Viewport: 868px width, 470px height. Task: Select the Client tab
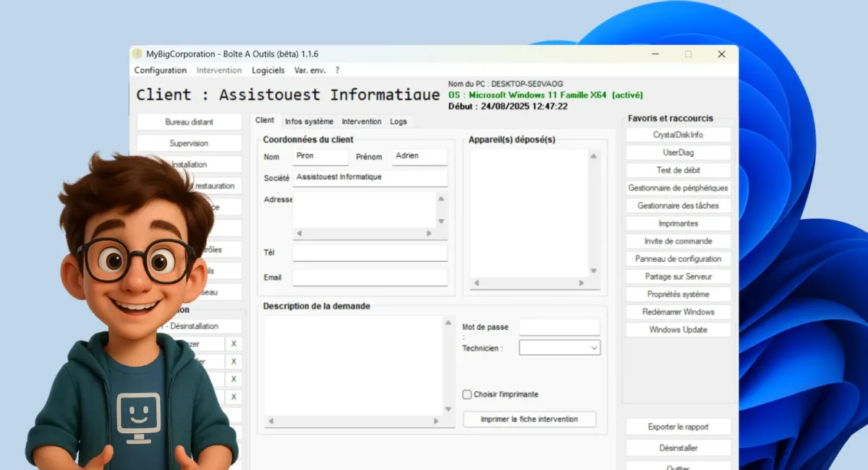point(265,120)
